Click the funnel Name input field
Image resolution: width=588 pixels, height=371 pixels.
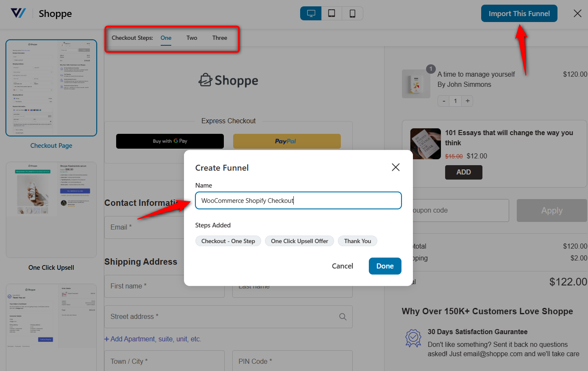click(x=298, y=200)
